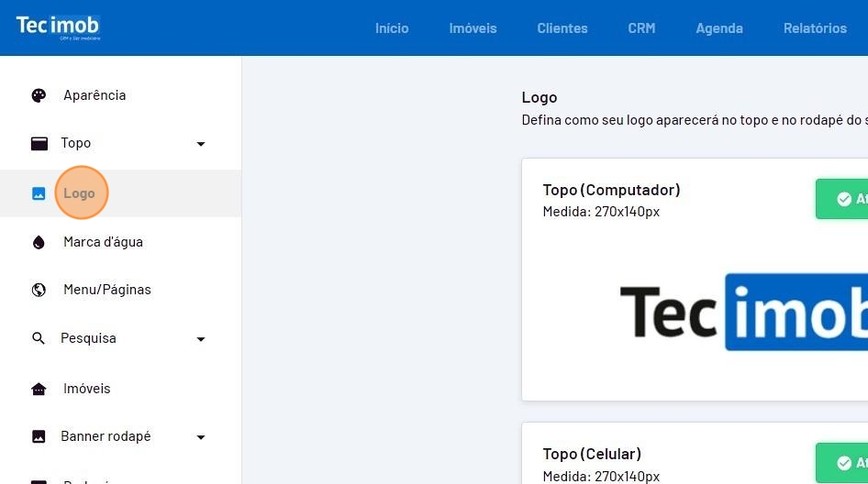Click the Banner rodapé image icon

click(x=39, y=436)
